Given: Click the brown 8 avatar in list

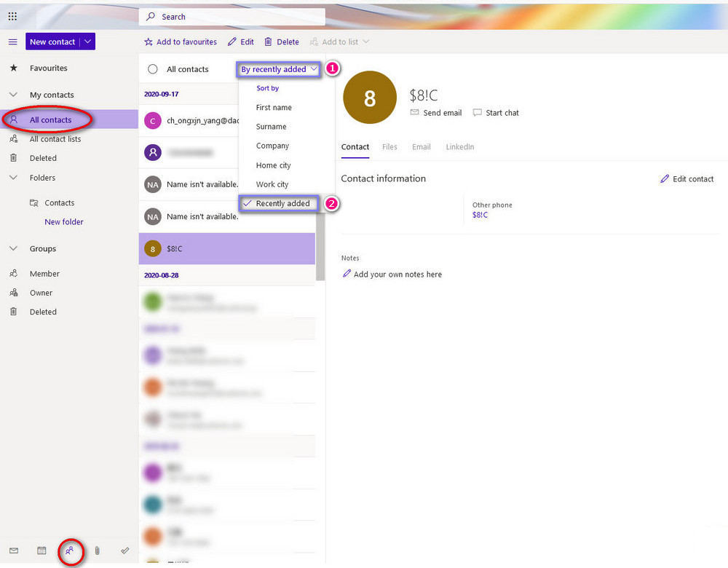Looking at the screenshot, I should coord(153,249).
